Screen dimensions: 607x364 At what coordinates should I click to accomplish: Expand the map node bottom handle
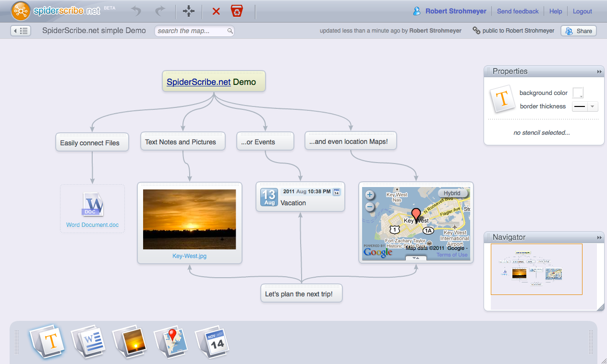pyautogui.click(x=416, y=258)
